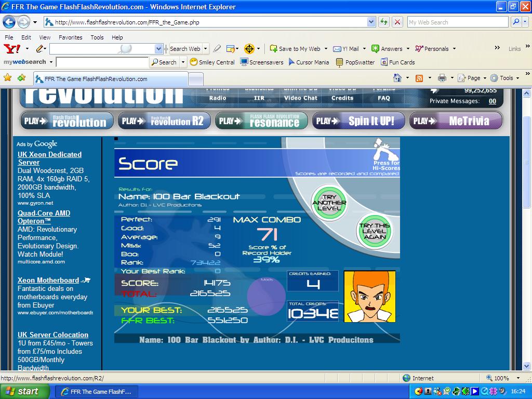This screenshot has width=532, height=399.
Task: Open the Help menu
Action: [117, 37]
